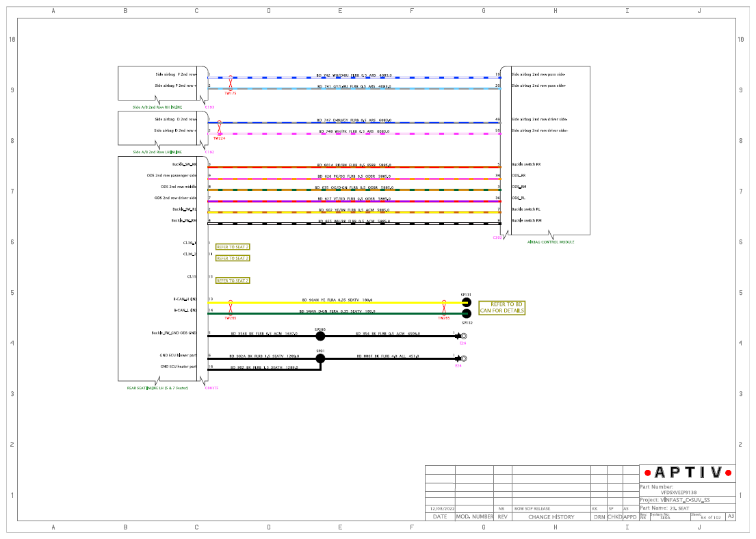756x539 pixels.
Task: Click the TW175 twisted pair marker
Action: pyautogui.click(x=231, y=83)
